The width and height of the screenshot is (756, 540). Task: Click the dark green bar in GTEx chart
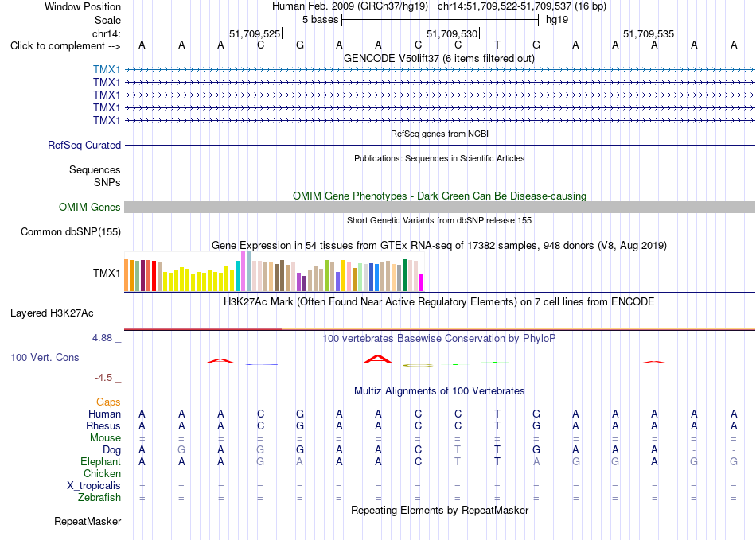point(405,275)
